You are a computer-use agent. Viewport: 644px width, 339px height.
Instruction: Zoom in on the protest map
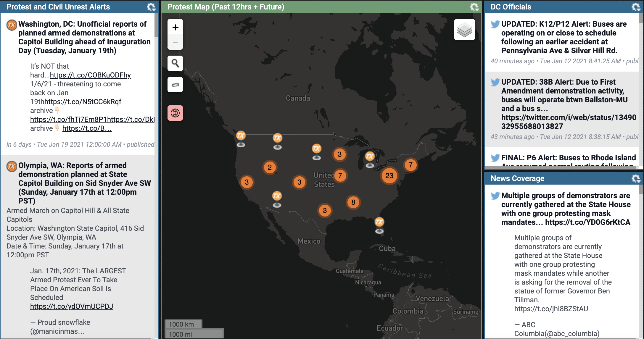point(175,27)
